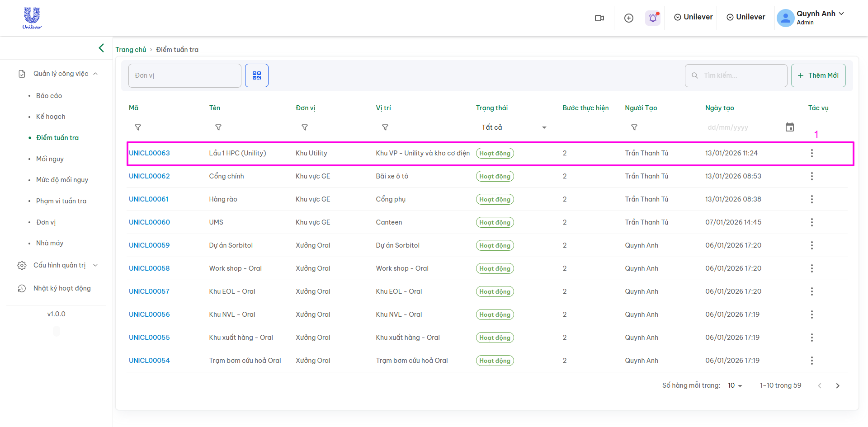Collapse Quản lý công việc section
Screen dimensions: 868x427
(61, 74)
